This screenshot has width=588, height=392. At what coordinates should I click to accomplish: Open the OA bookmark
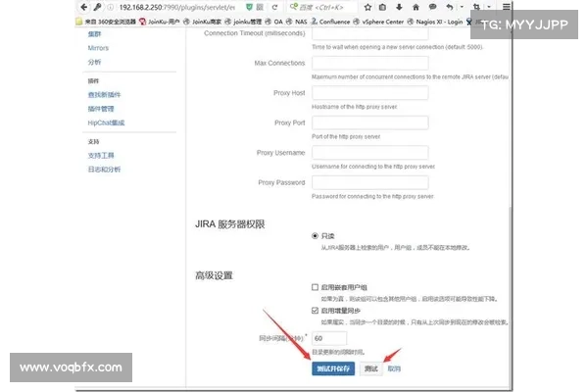coord(273,22)
